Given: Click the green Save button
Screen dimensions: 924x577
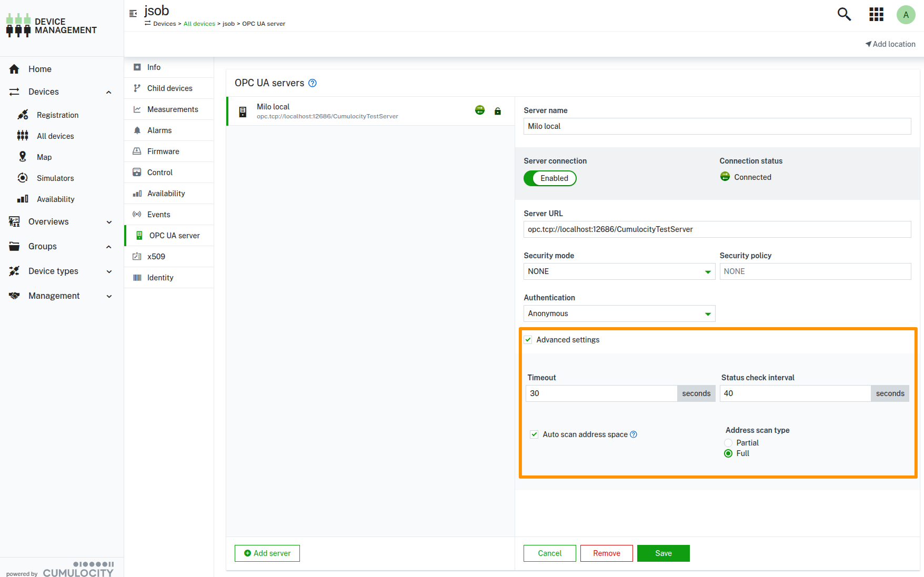Looking at the screenshot, I should [663, 553].
